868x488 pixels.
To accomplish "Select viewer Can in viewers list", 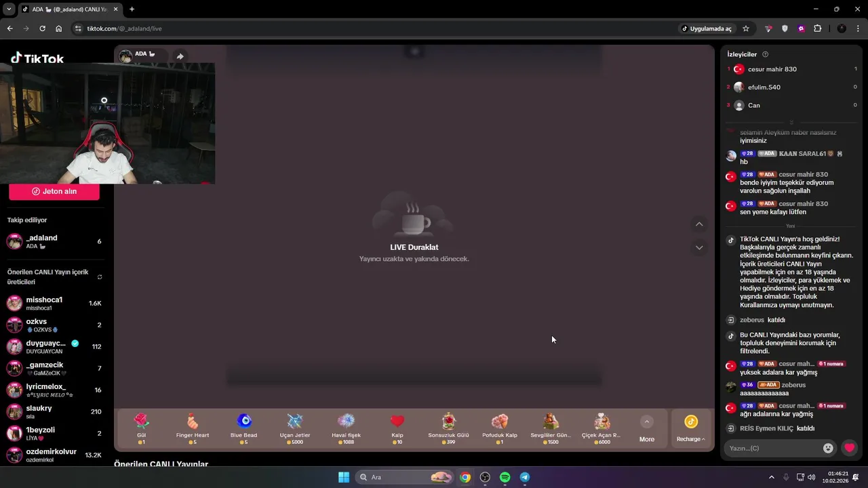I will pos(792,105).
